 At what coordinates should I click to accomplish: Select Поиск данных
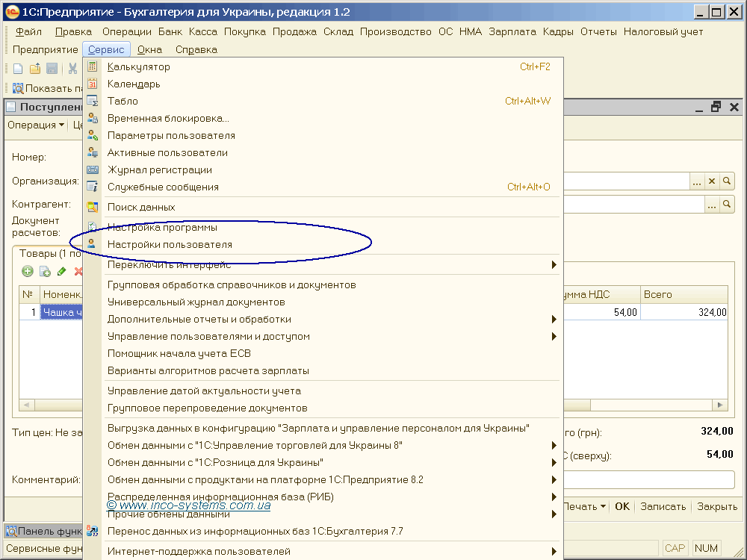pyautogui.click(x=323, y=207)
